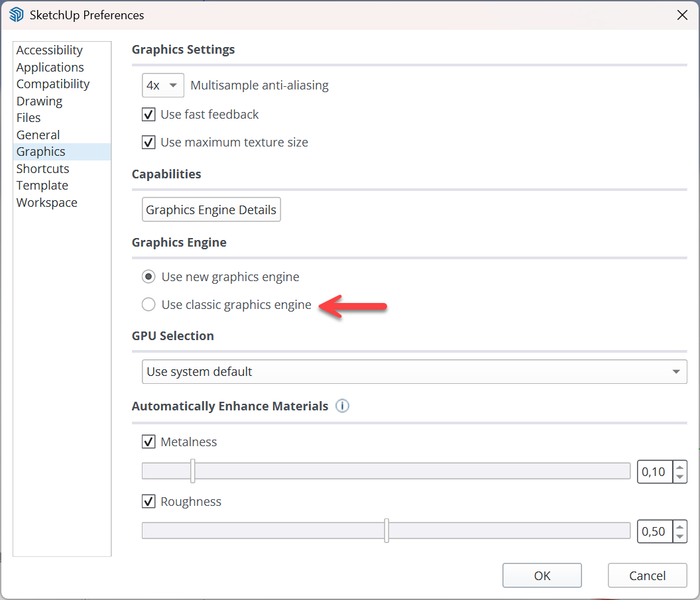Close the SketchUp Preferences dialog

click(x=682, y=15)
